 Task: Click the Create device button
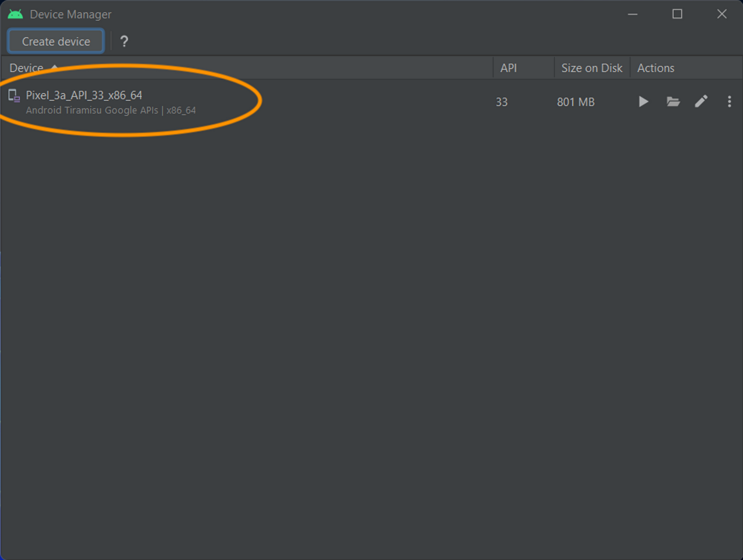(x=56, y=41)
